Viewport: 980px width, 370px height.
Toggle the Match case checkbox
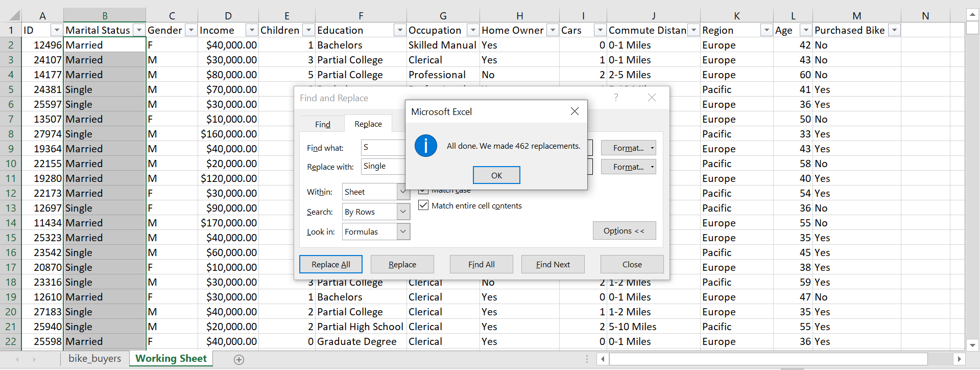[423, 191]
